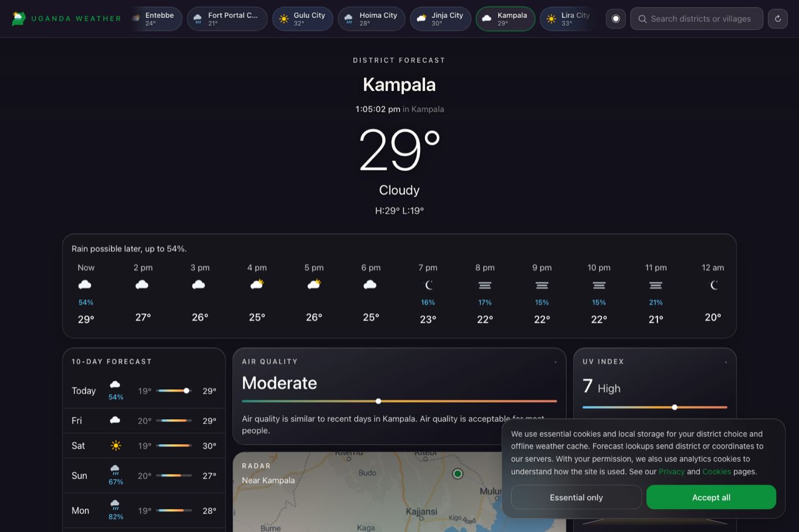Viewport: 799px width, 532px height.
Task: Switch to Gulu City forecast
Action: tap(303, 19)
